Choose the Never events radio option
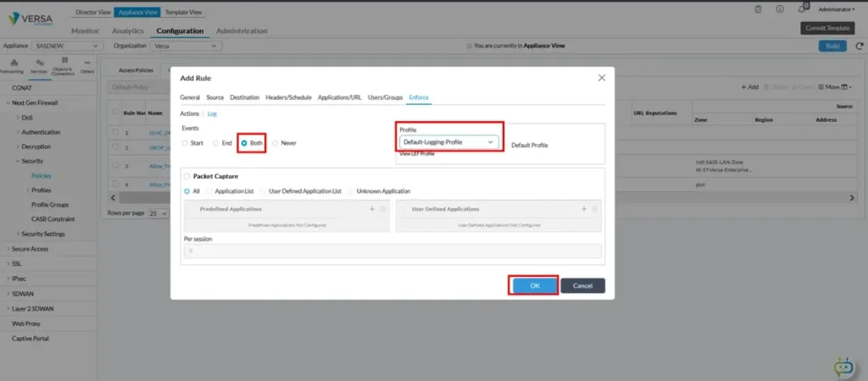This screenshot has width=868, height=381. tap(275, 143)
